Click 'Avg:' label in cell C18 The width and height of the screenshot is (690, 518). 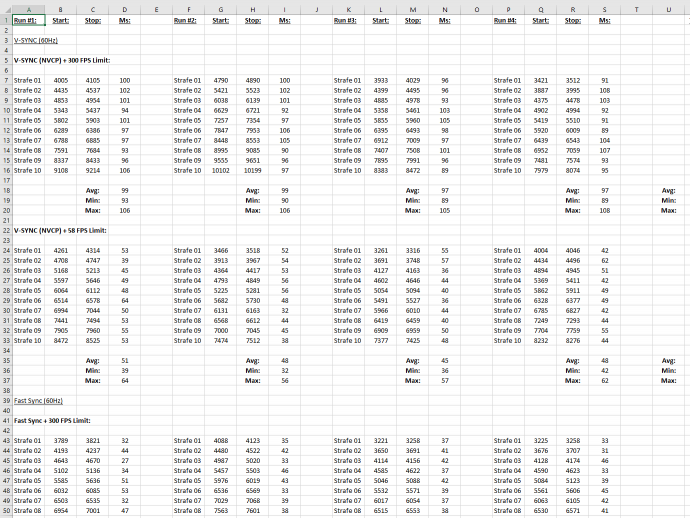(92, 191)
